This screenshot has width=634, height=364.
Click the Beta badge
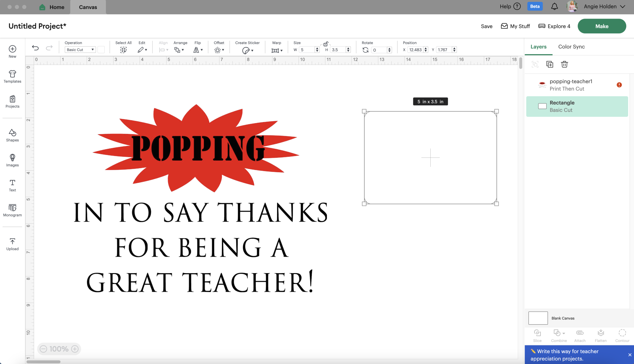click(535, 6)
